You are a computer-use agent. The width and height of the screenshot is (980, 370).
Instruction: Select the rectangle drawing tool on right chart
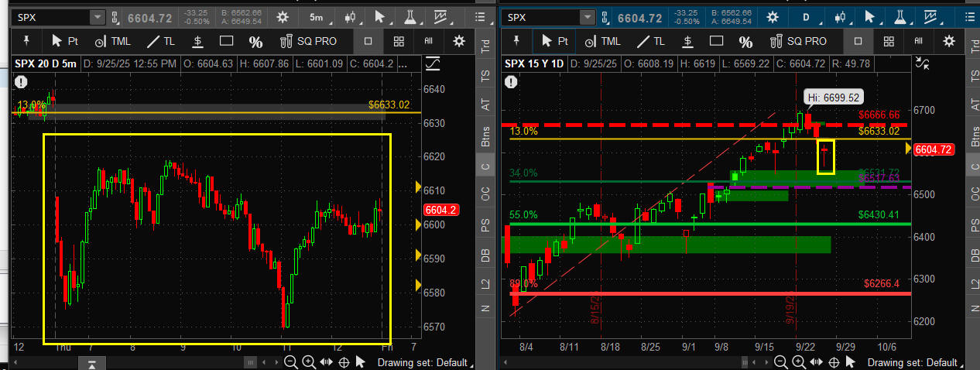point(716,41)
